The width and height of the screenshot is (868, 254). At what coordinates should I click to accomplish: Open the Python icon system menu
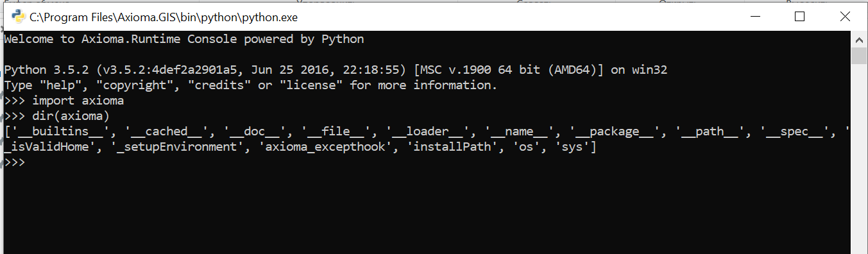click(19, 17)
